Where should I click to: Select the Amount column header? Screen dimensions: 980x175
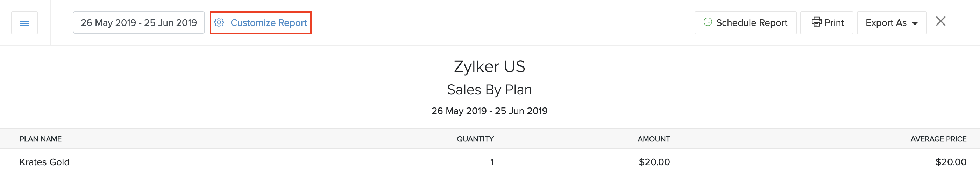tap(654, 139)
